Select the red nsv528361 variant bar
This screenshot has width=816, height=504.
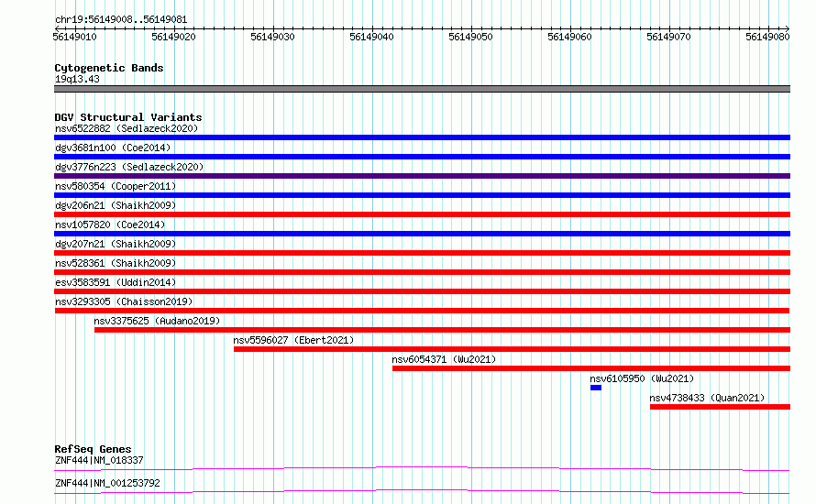(x=422, y=272)
